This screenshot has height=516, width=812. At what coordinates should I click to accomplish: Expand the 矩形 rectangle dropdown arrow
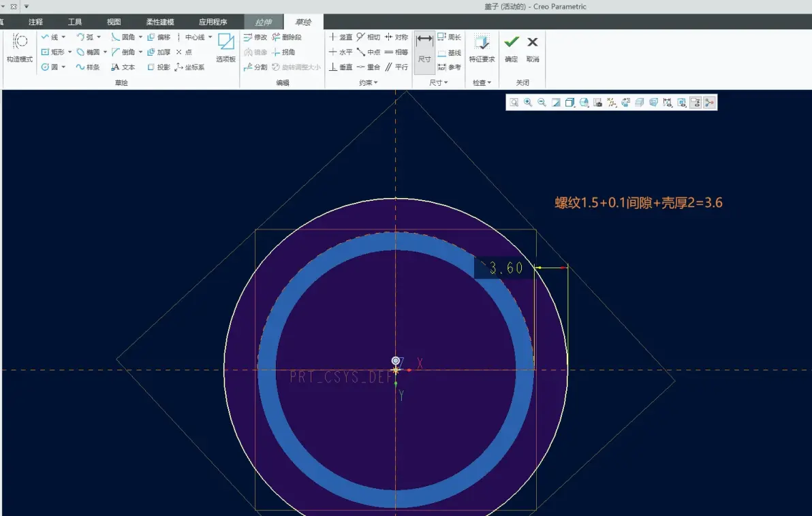click(x=69, y=52)
